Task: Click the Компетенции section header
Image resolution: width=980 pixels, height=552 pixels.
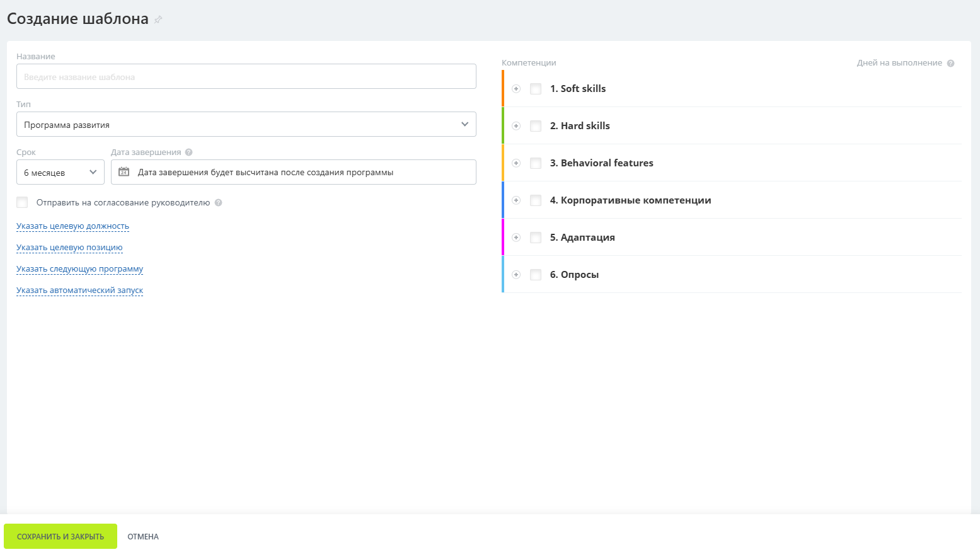Action: coord(529,63)
